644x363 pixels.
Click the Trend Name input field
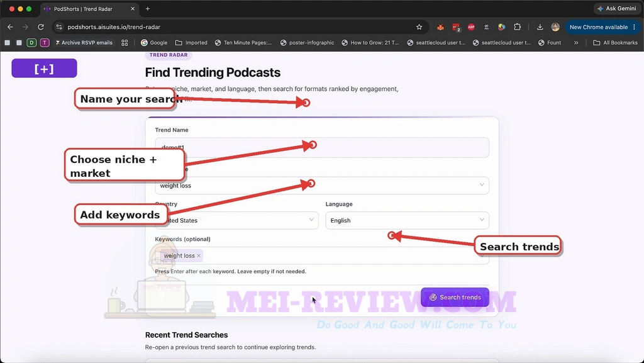[x=322, y=147]
